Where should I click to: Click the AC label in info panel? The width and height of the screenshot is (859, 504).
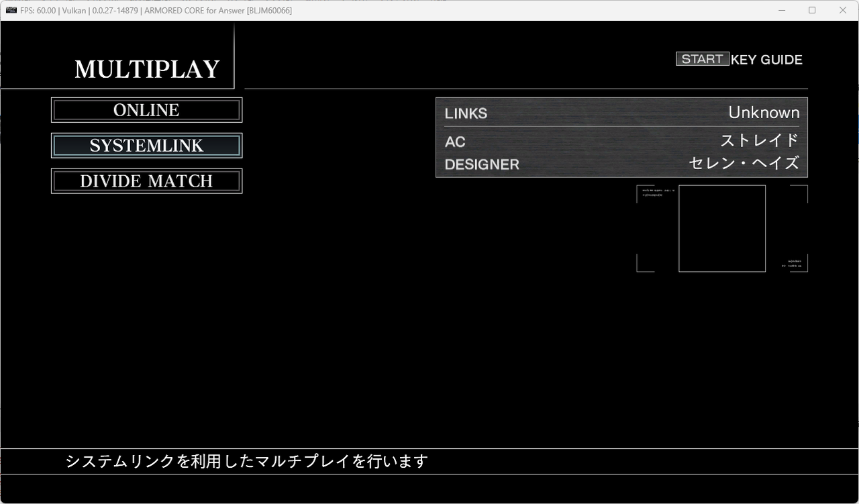click(x=455, y=142)
